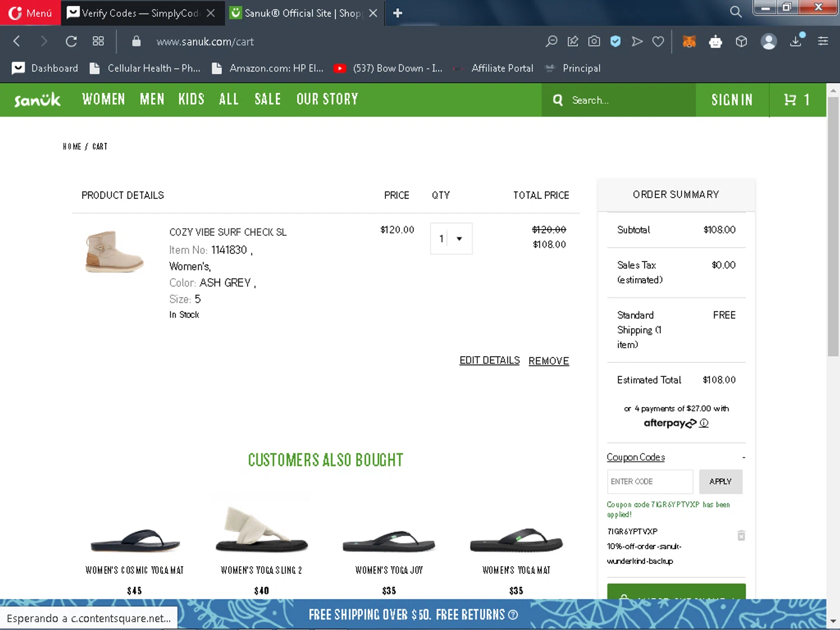Image resolution: width=840 pixels, height=630 pixels.
Task: Open a new browser tab
Action: pyautogui.click(x=398, y=13)
